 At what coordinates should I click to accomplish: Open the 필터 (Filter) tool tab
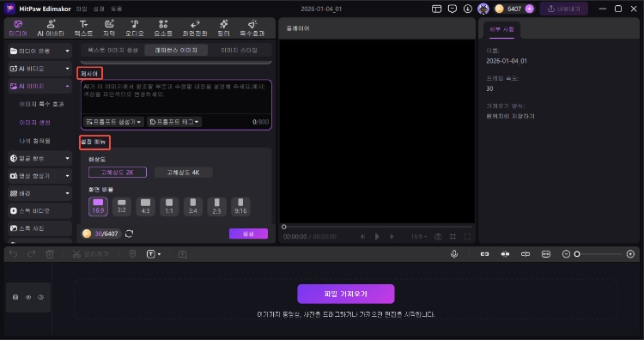tap(224, 28)
